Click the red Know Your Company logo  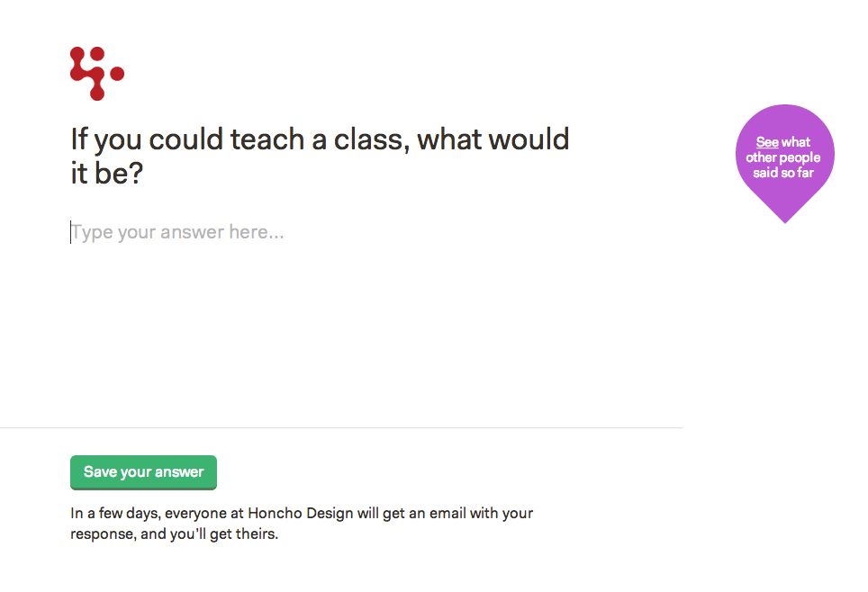(96, 74)
